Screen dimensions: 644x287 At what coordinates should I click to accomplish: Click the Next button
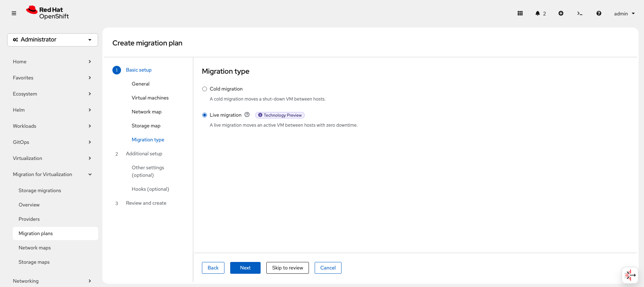tap(245, 268)
